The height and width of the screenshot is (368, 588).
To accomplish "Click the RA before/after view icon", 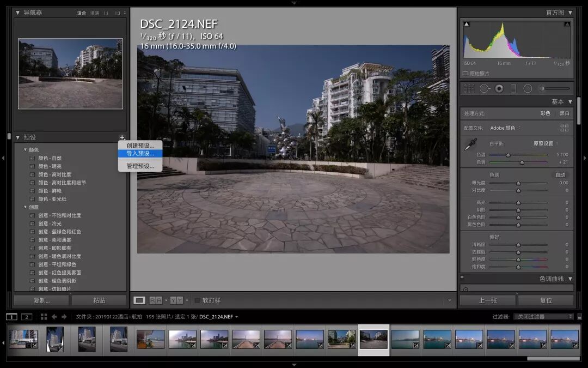I will 156,300.
